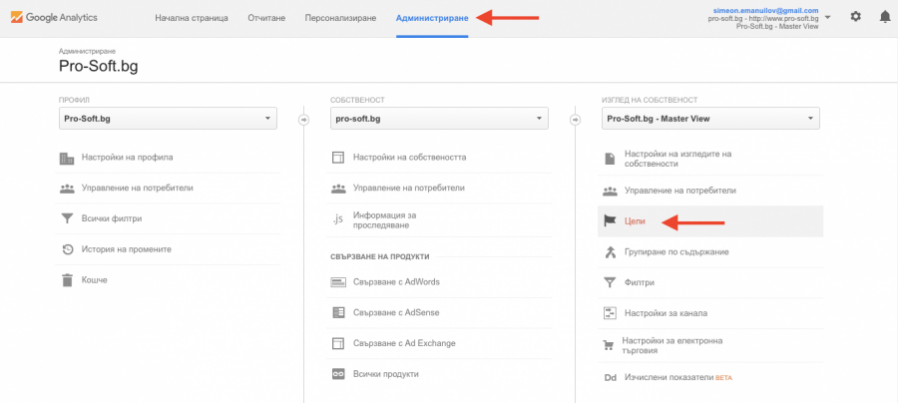Click the channel settings icon
898x403 pixels.
[609, 314]
